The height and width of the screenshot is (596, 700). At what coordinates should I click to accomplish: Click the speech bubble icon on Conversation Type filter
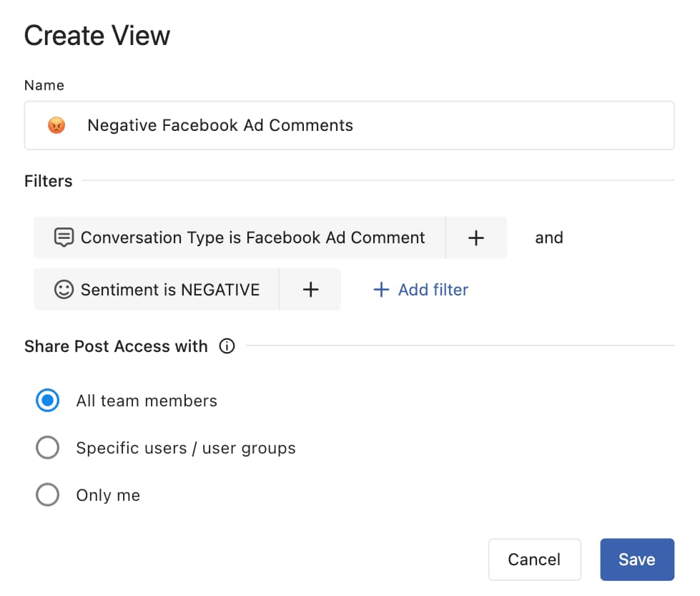pyautogui.click(x=64, y=237)
